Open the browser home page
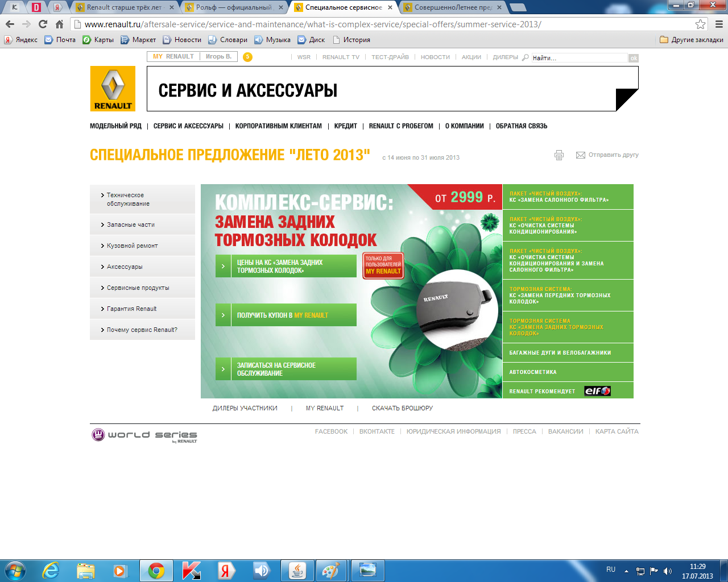Image resolution: width=728 pixels, height=582 pixels. (x=59, y=24)
